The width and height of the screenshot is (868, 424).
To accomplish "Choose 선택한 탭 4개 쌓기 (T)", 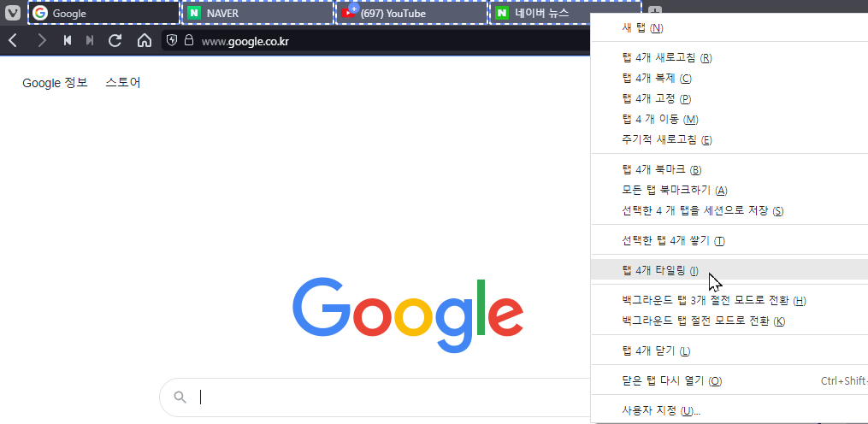I will tap(729, 241).
